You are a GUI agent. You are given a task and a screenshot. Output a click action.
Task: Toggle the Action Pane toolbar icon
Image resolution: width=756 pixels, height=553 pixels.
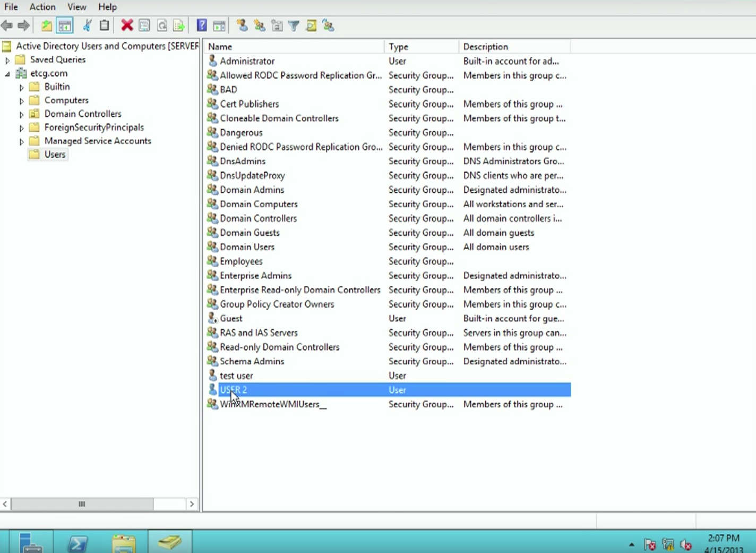coord(219,25)
